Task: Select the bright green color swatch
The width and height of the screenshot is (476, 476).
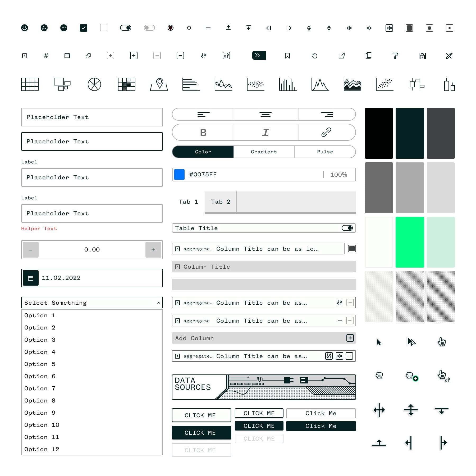Action: 410,242
